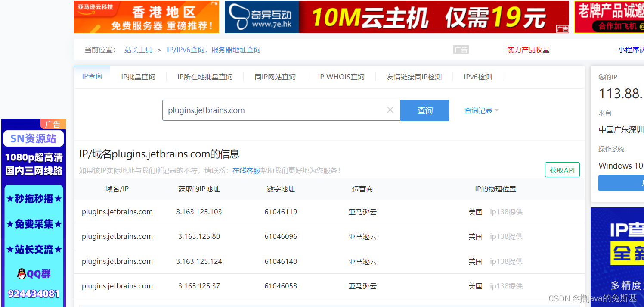Click the QQ群 penguin icon
This screenshot has width=644, height=307.
(x=22, y=273)
